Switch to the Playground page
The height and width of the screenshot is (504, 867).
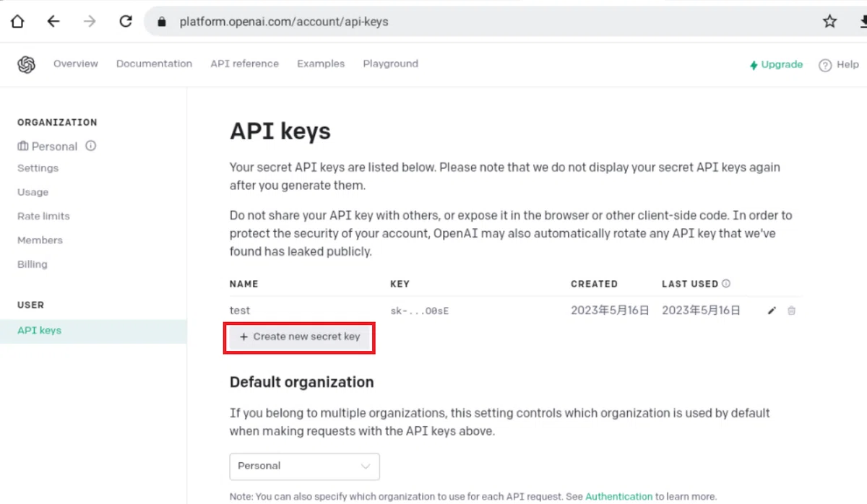(390, 64)
